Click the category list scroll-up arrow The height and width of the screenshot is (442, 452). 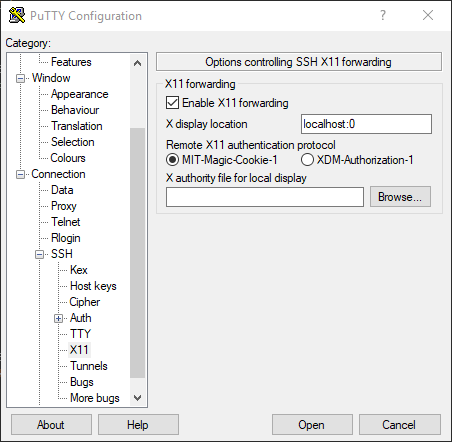point(137,63)
